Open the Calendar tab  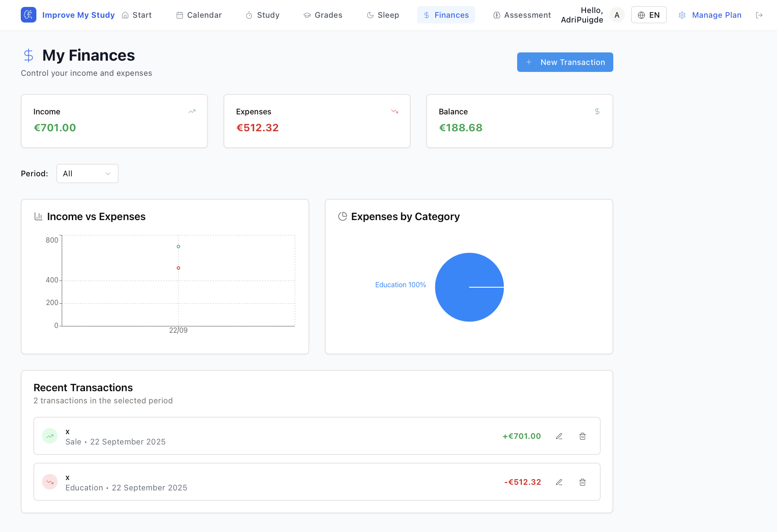point(199,15)
